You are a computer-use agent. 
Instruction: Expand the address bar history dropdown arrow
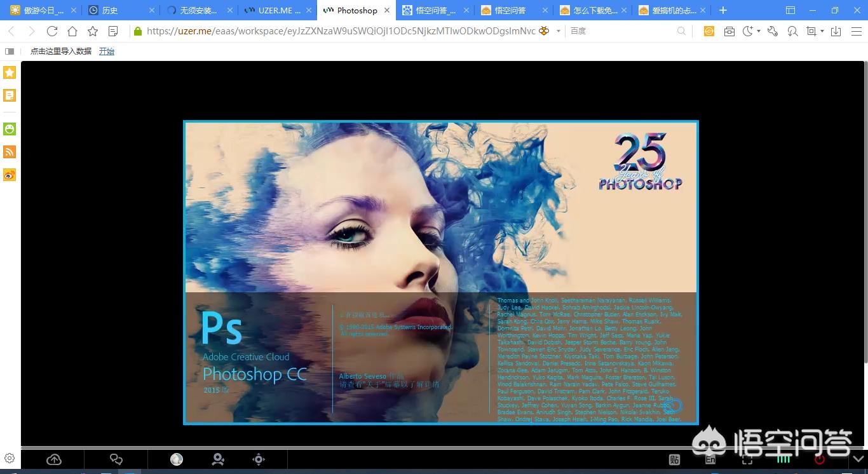pos(559,31)
